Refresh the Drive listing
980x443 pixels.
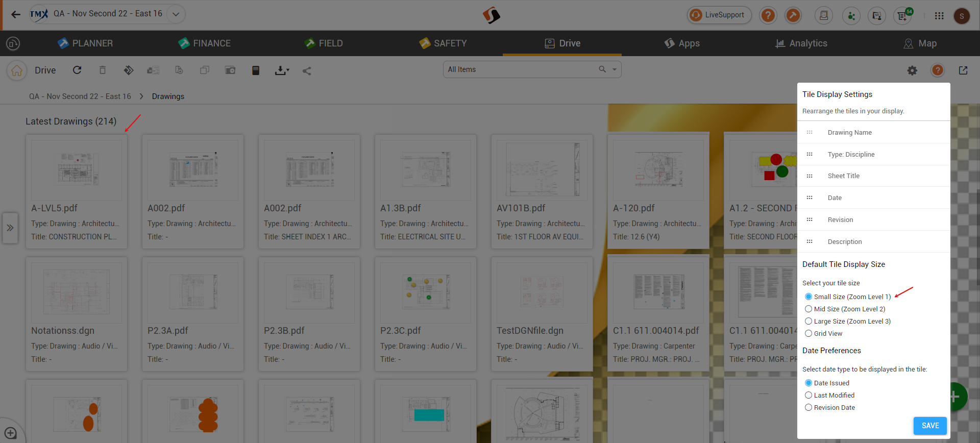77,70
